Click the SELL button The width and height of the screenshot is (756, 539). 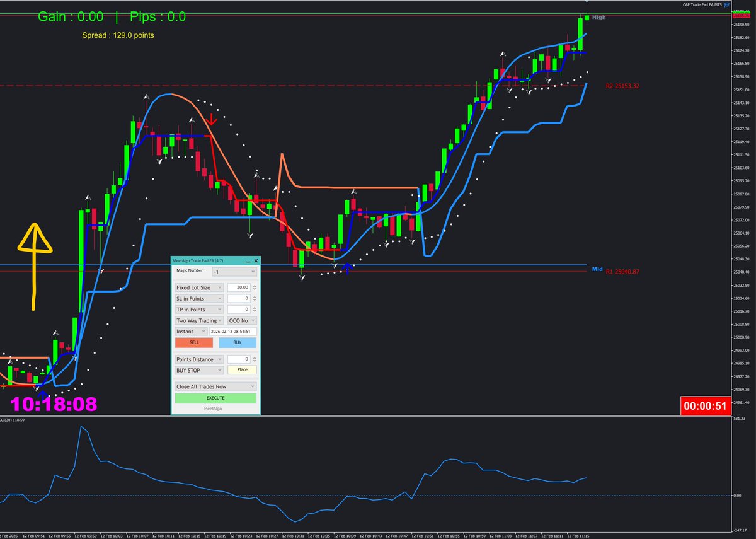pyautogui.click(x=194, y=342)
